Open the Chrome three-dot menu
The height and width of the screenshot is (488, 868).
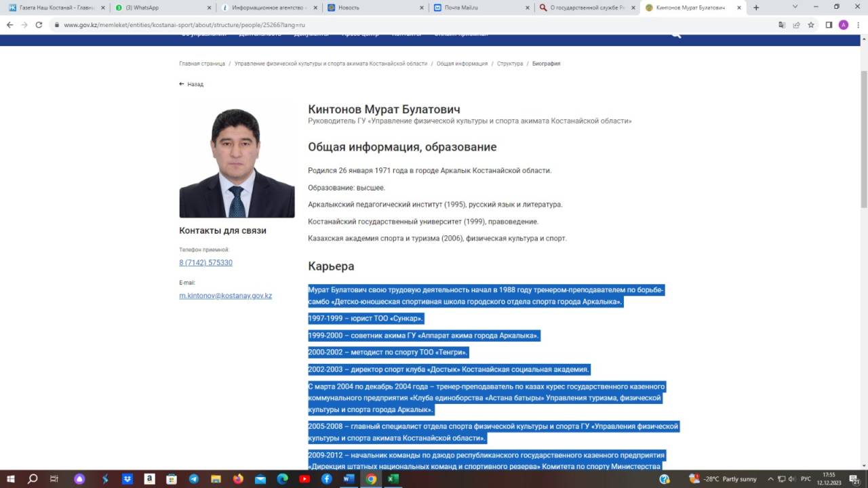[x=859, y=25]
